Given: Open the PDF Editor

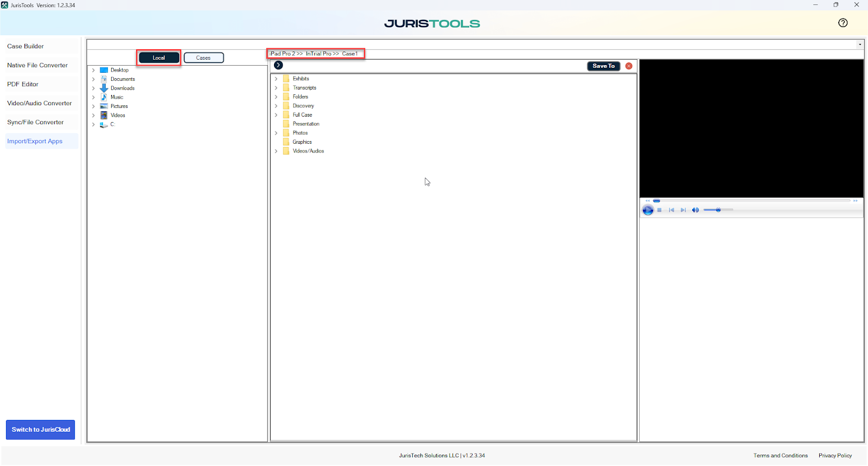Looking at the screenshot, I should (x=42, y=84).
